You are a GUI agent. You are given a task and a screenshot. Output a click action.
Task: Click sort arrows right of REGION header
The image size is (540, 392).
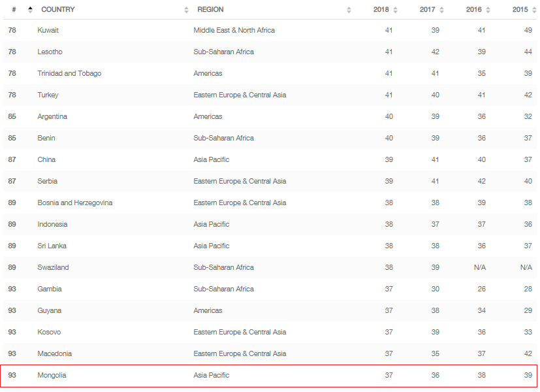[x=349, y=10]
